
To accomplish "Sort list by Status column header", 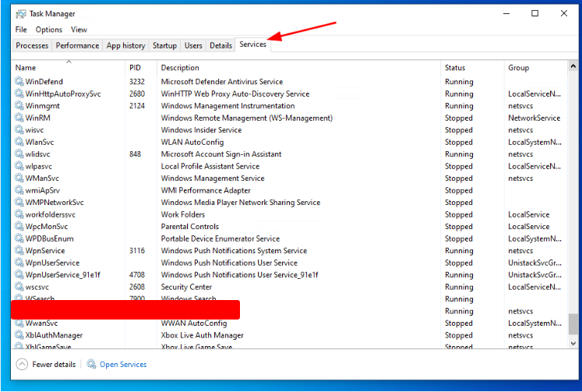I will [455, 68].
